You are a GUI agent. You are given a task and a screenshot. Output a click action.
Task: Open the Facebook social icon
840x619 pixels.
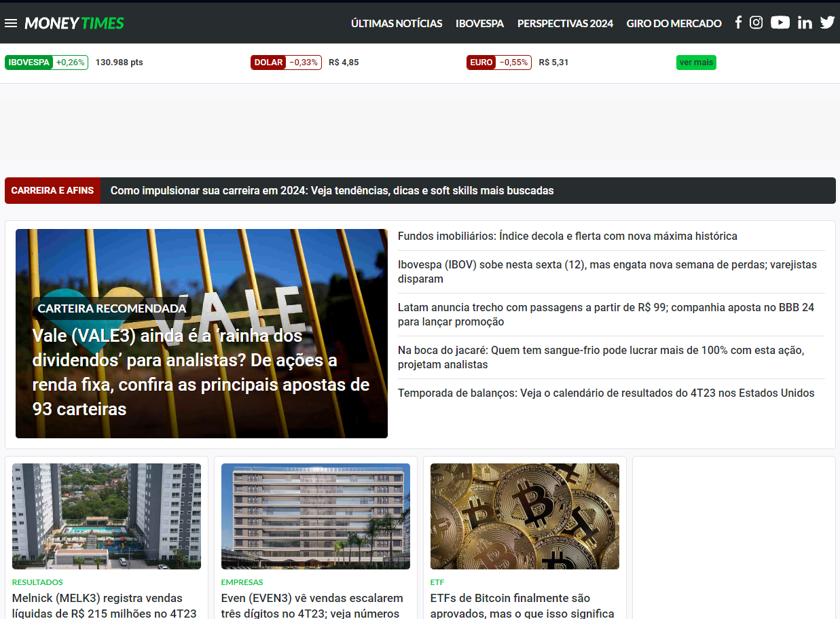click(738, 22)
